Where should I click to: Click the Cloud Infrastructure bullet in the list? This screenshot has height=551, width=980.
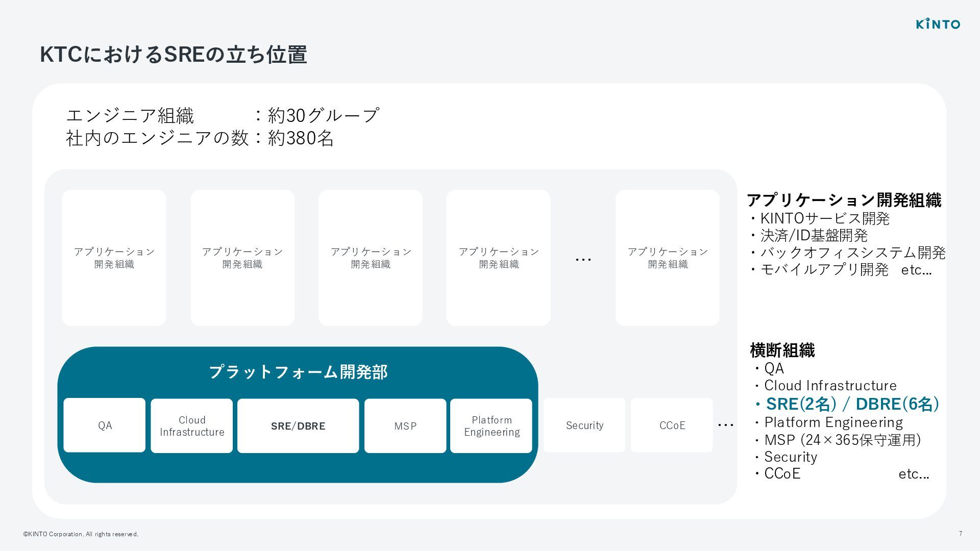(x=825, y=386)
